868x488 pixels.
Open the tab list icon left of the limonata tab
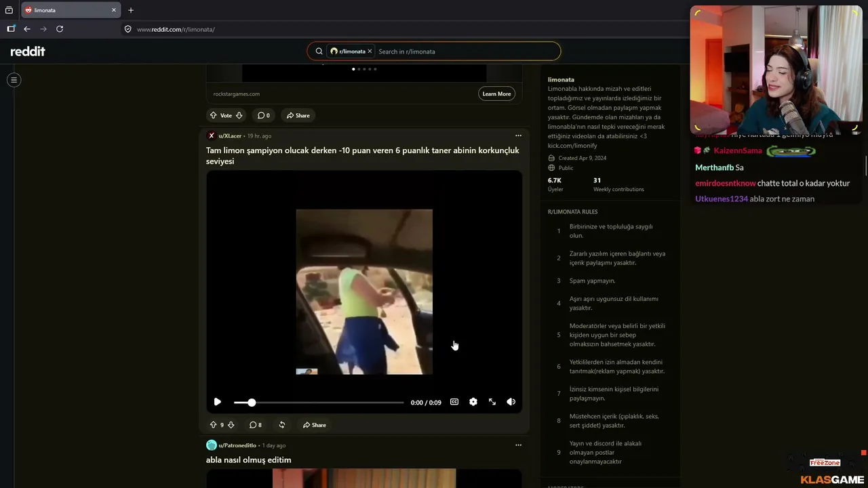coord(9,10)
